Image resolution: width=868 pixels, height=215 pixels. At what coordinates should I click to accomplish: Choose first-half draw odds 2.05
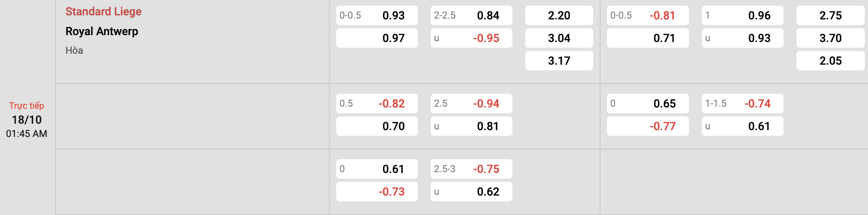pos(830,61)
